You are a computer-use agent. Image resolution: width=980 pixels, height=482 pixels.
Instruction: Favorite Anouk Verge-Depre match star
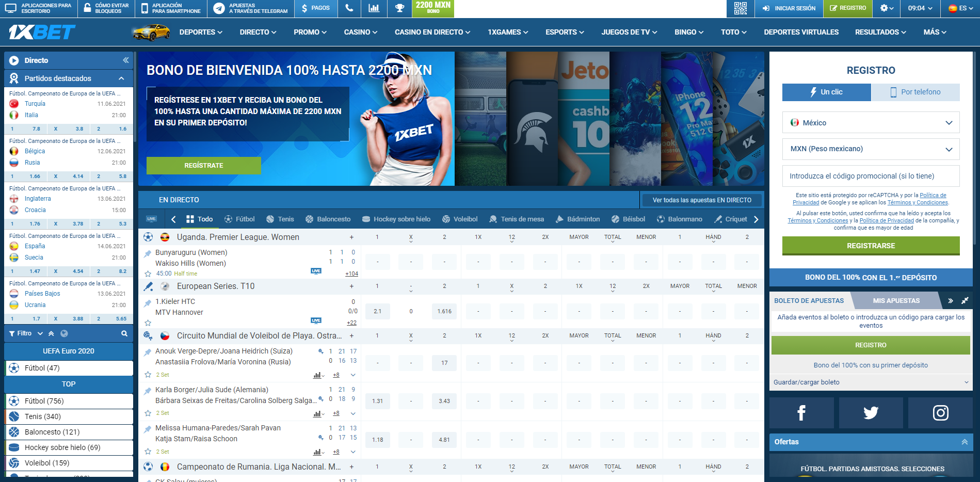click(x=148, y=375)
